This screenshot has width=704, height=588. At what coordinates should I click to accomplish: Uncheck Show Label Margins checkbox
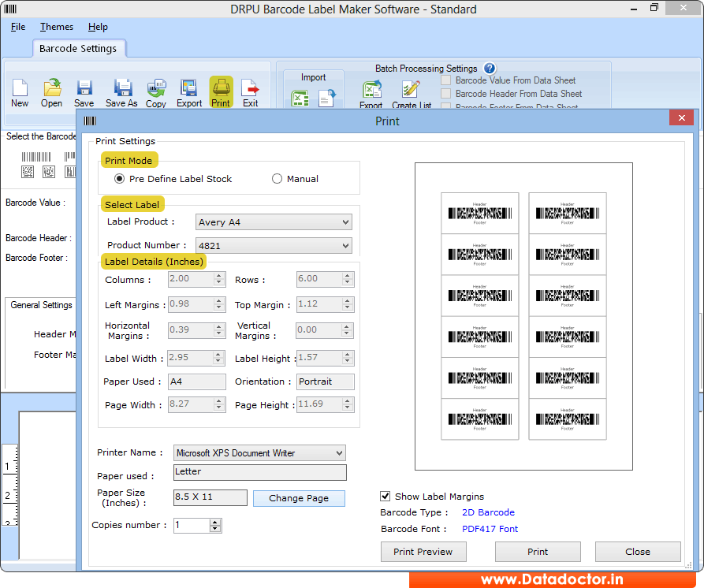coord(386,497)
